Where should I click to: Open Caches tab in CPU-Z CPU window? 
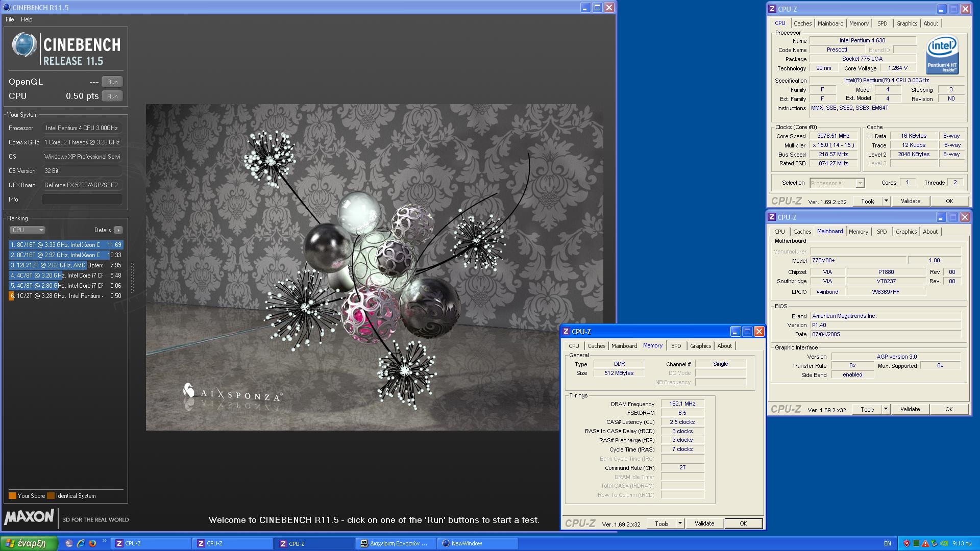(x=802, y=23)
